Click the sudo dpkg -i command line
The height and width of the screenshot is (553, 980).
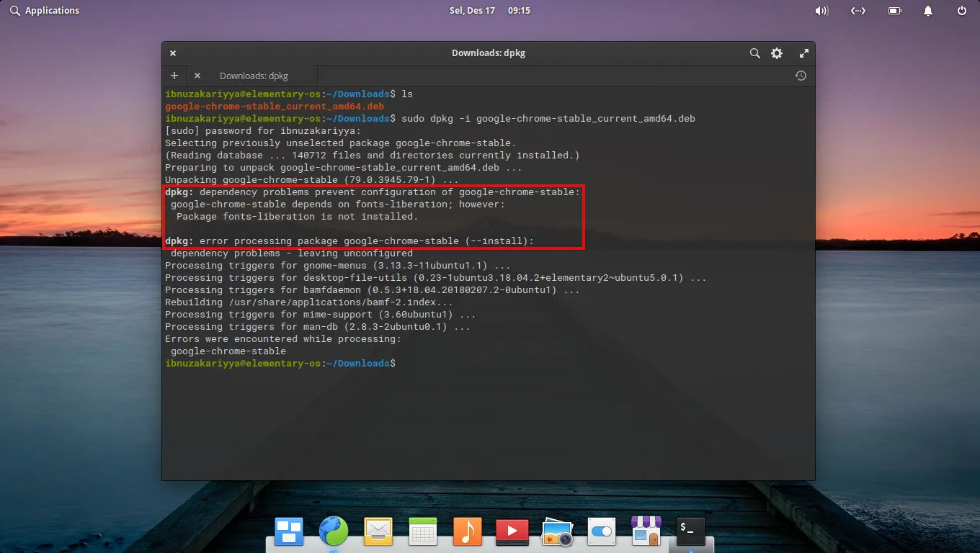430,118
